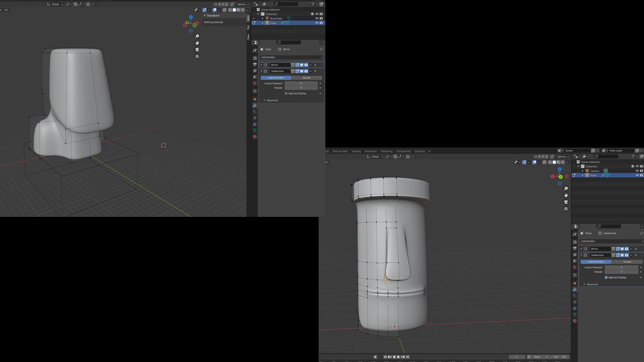This screenshot has height=362, width=644.
Task: Open World properties tab in Cube window
Action: click(x=255, y=83)
